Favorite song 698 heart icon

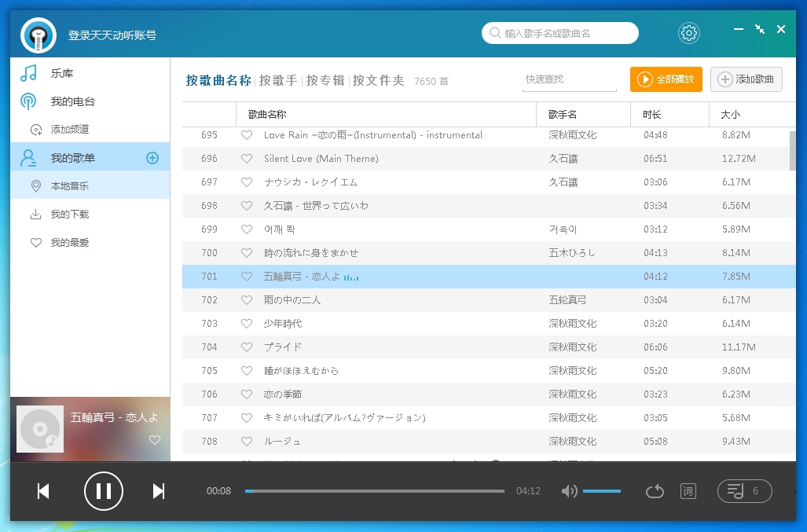click(x=247, y=206)
